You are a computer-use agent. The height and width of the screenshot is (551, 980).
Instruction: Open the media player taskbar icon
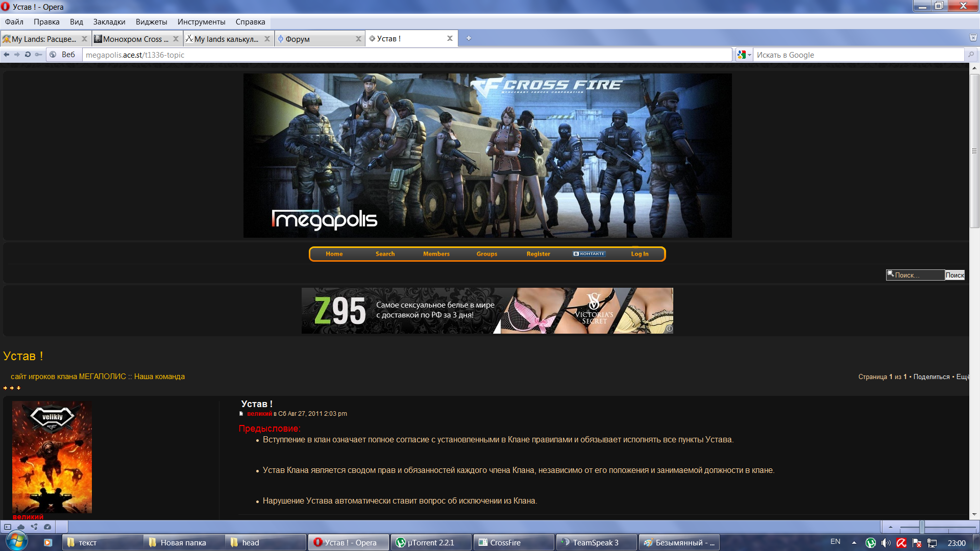click(47, 542)
